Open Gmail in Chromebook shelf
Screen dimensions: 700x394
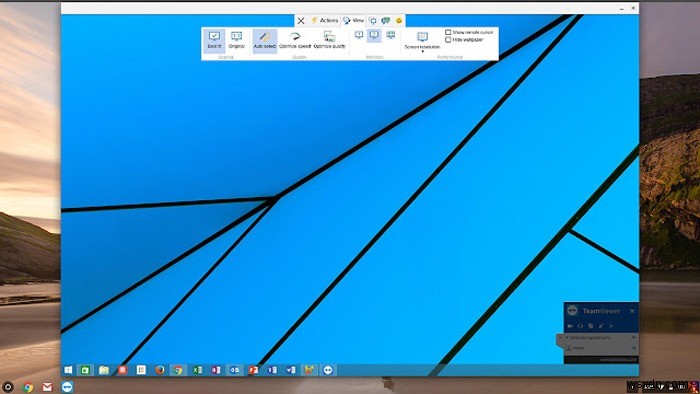pos(47,387)
